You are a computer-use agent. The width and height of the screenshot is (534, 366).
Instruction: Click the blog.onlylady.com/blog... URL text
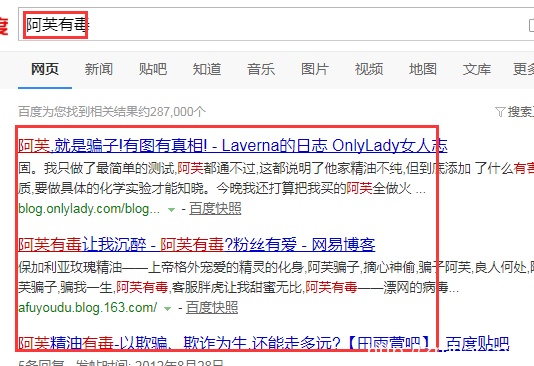pos(89,209)
